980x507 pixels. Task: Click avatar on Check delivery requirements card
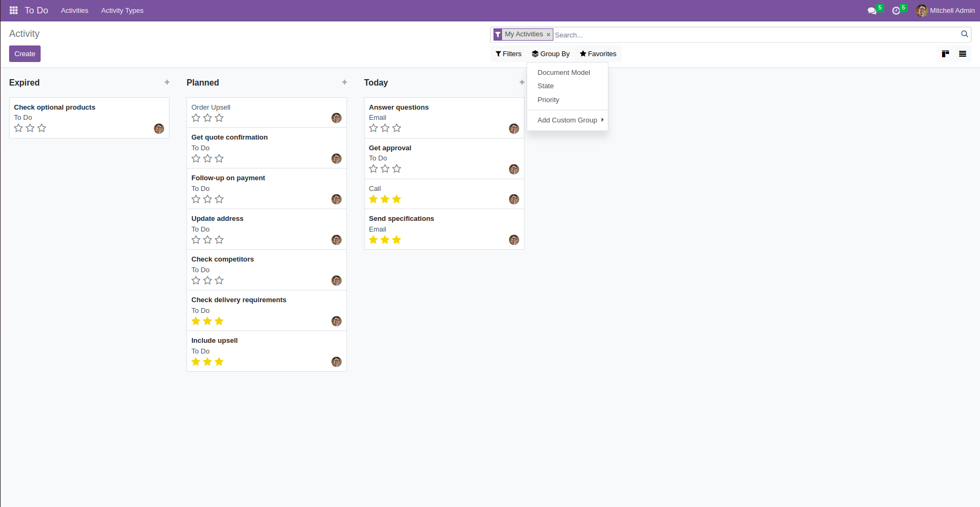(x=336, y=321)
